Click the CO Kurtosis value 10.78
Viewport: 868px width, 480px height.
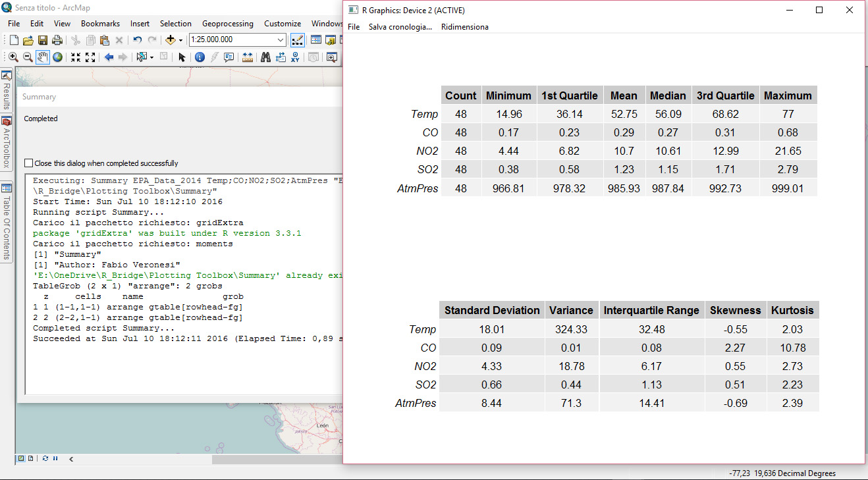pyautogui.click(x=793, y=348)
